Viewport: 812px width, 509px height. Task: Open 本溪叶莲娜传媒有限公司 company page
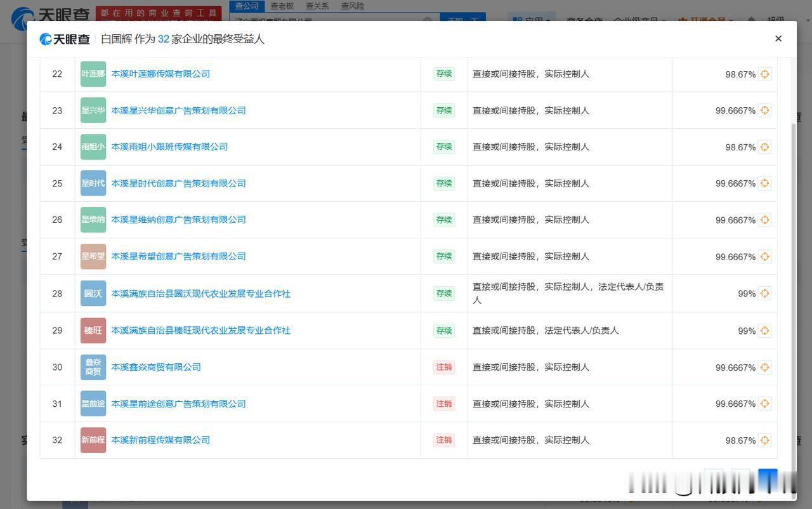click(160, 74)
